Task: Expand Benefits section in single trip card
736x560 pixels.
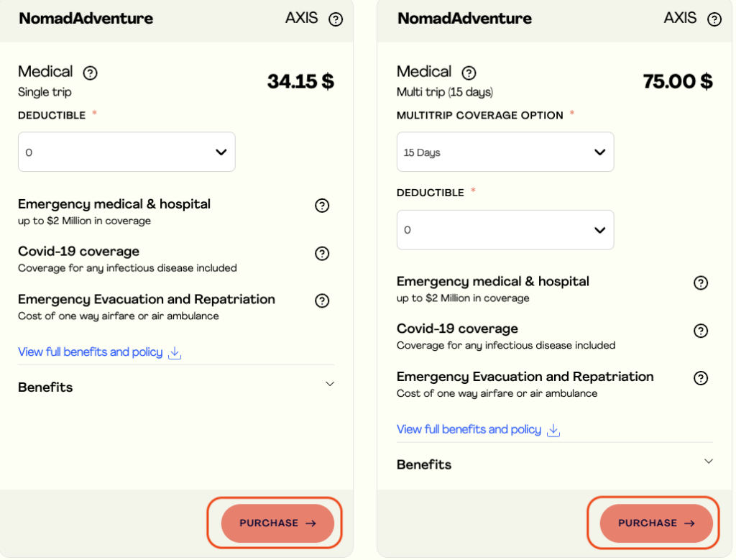Action: pos(330,385)
